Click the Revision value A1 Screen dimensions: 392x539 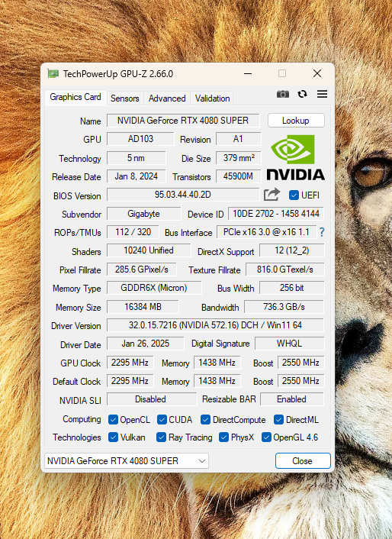[238, 139]
